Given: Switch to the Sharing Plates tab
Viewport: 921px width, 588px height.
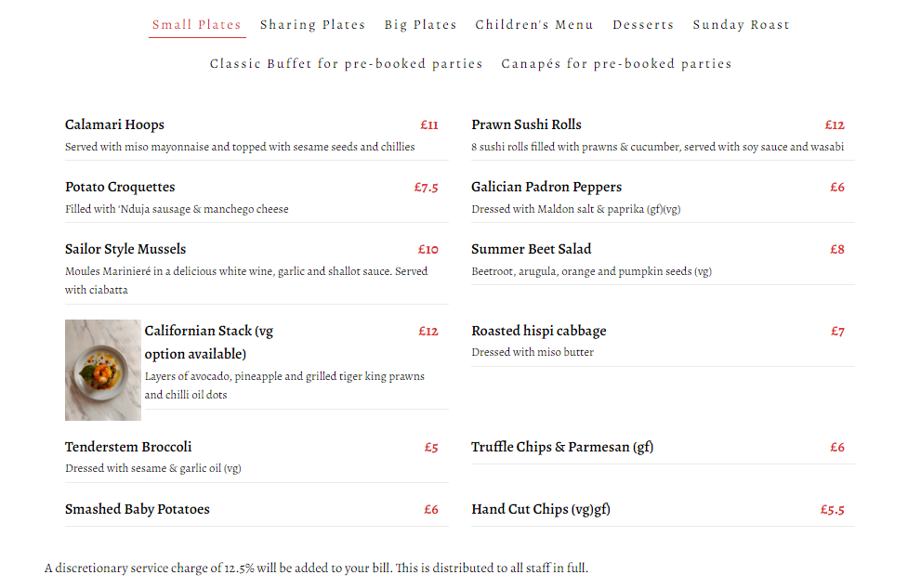Looking at the screenshot, I should 312,25.
